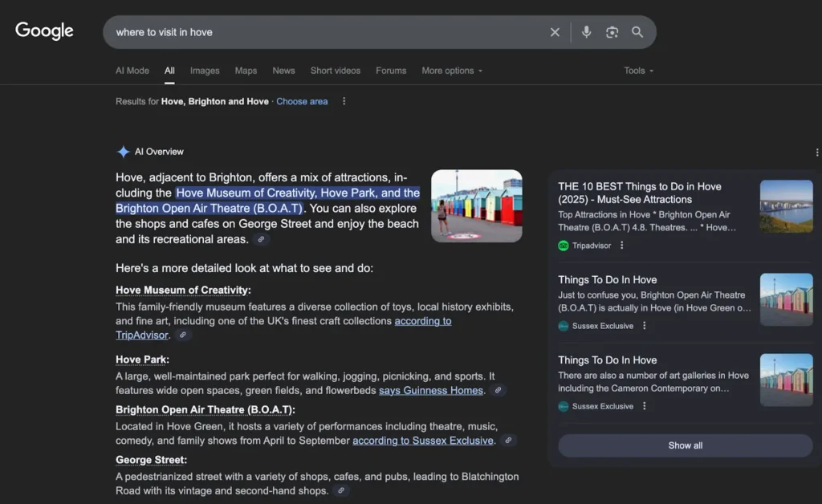Screen dimensions: 822x504
Task: Click the 'Hove, Brighton and Hove' location text
Action: point(214,102)
